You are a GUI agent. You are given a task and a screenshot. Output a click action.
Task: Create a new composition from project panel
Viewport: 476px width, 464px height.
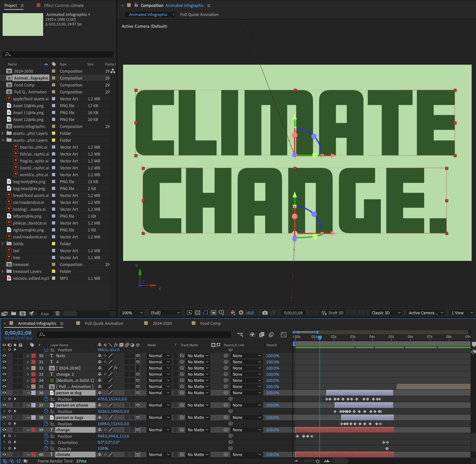23,313
